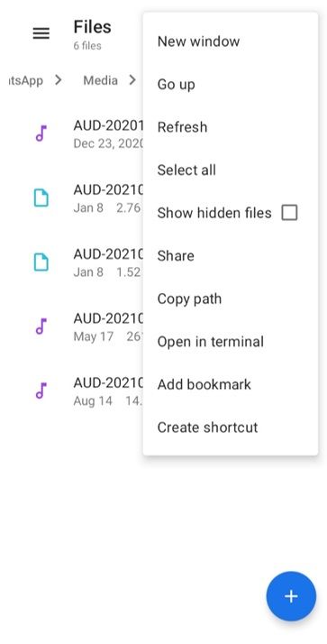Open the hamburger navigation menu
327x644 pixels.
point(41,33)
